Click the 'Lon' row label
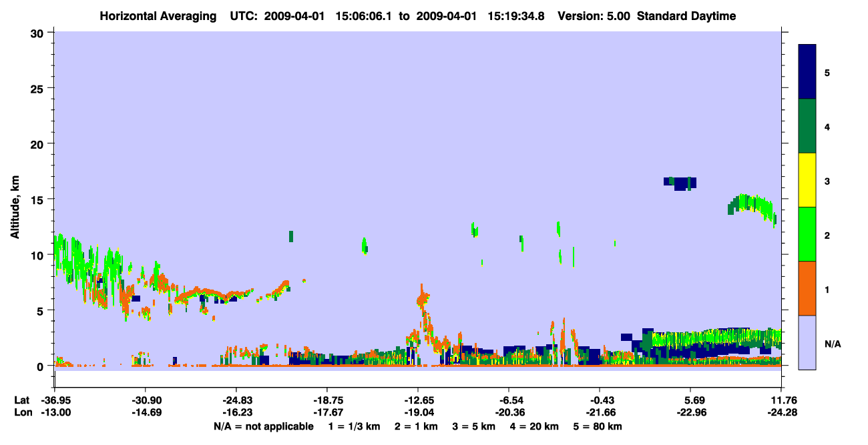This screenshot has width=868, height=445. pyautogui.click(x=23, y=412)
